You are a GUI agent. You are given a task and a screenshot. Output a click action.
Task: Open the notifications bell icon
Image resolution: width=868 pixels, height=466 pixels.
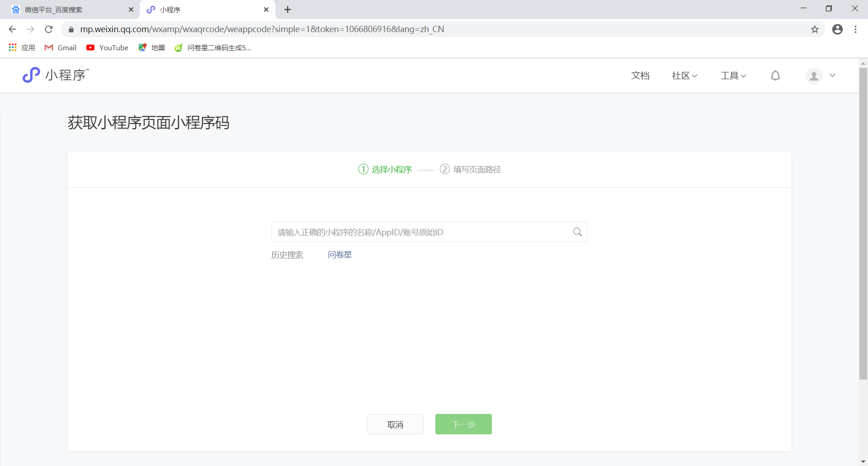click(775, 76)
